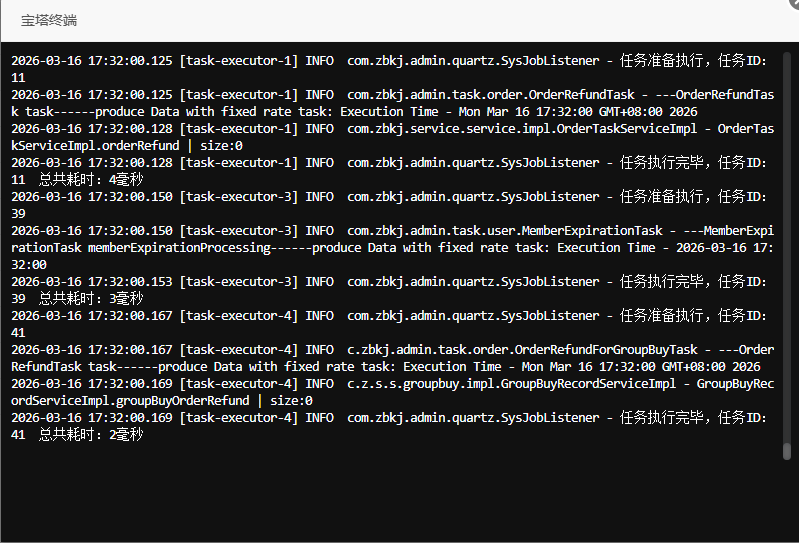Click the 总共耗时: 2毫秒 text

[91, 435]
